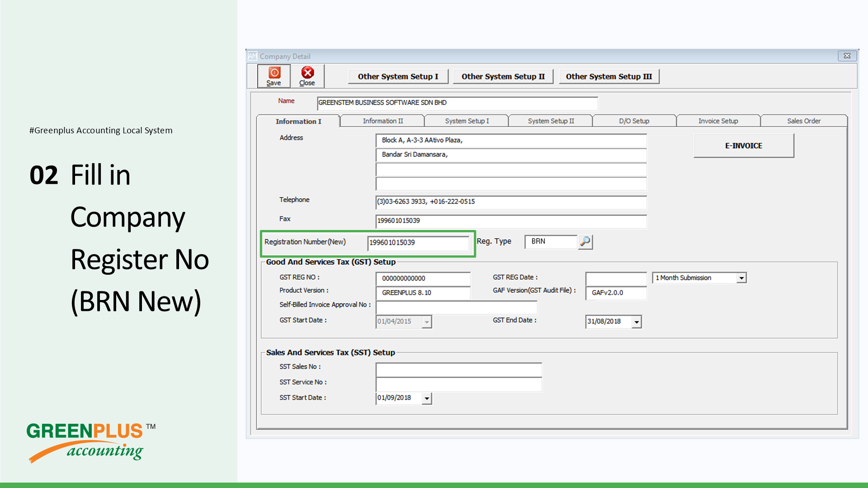Open the GST Start Date dropdown arrow
Screen dimensions: 868x488
click(427, 322)
